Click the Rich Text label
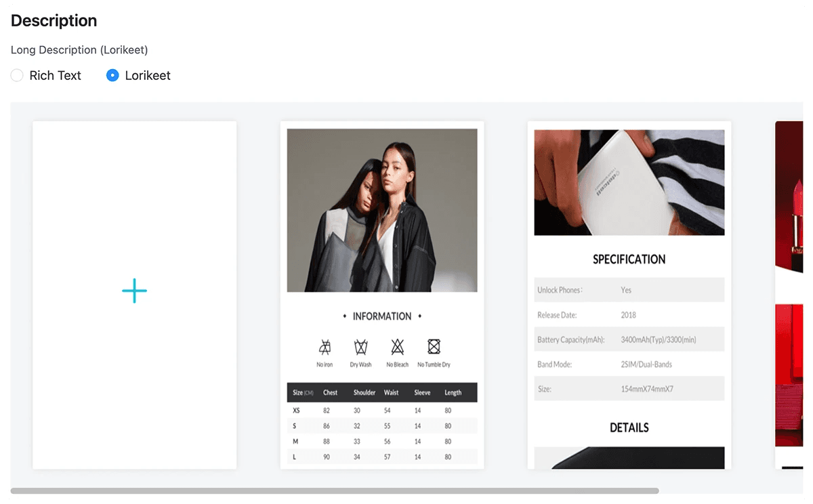The height and width of the screenshot is (504, 813). pos(56,75)
